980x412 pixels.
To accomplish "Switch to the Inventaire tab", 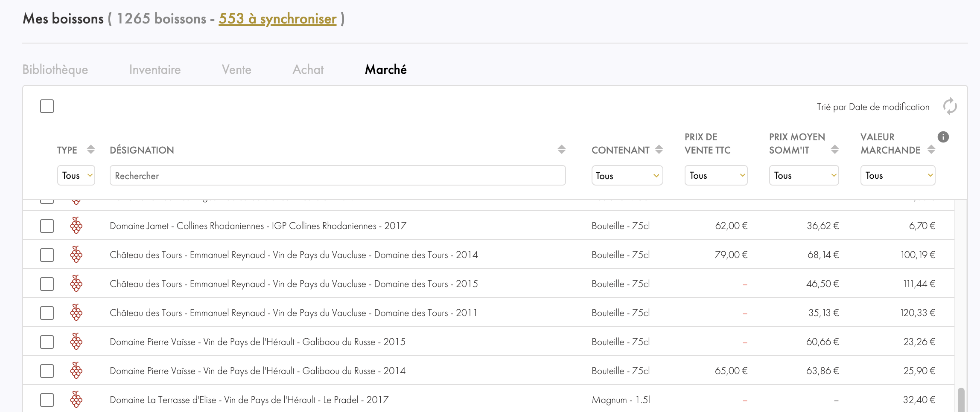I will [x=155, y=70].
